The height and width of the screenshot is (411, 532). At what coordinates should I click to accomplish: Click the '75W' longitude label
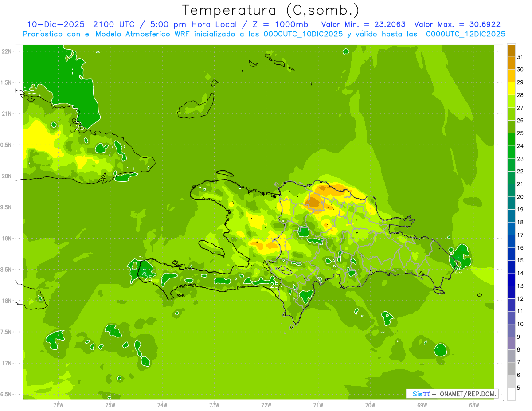coord(110,405)
